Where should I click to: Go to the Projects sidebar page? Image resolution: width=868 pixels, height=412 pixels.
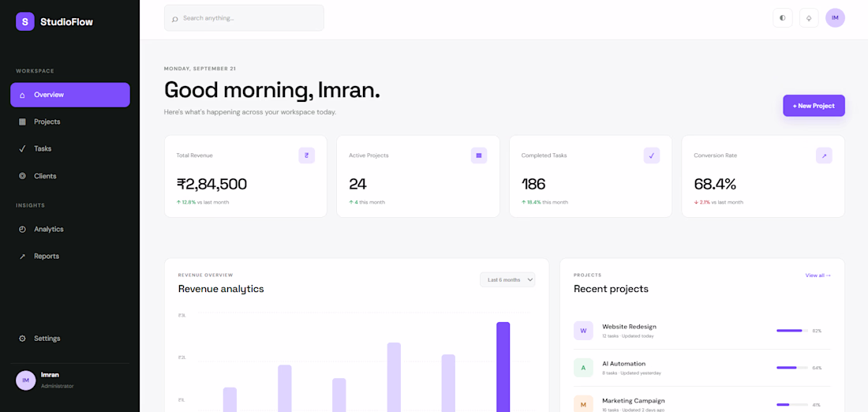coord(70,122)
